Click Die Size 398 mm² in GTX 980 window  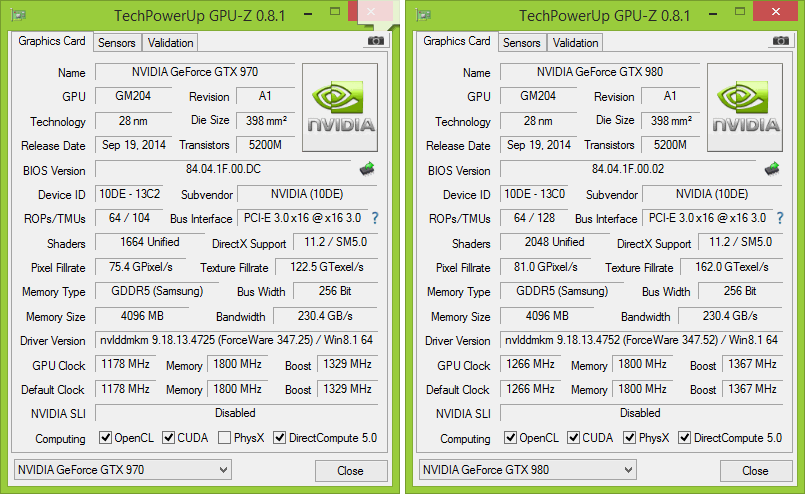[672, 121]
